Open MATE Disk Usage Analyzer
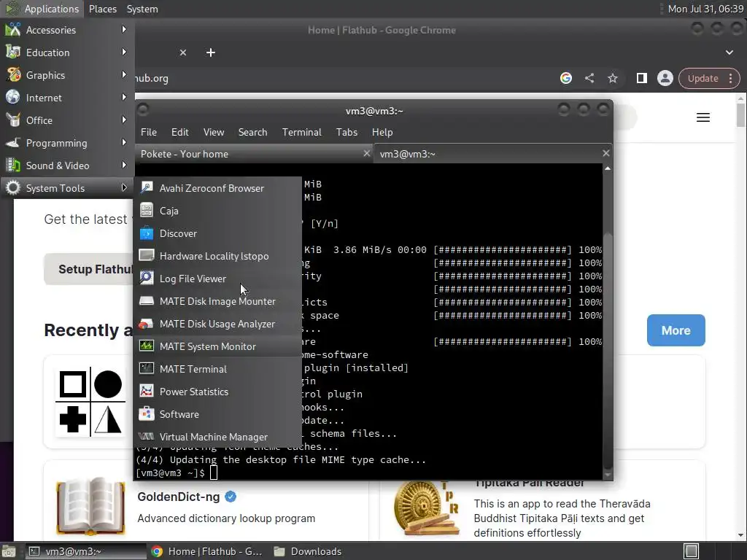This screenshot has height=560, width=747. click(x=217, y=324)
